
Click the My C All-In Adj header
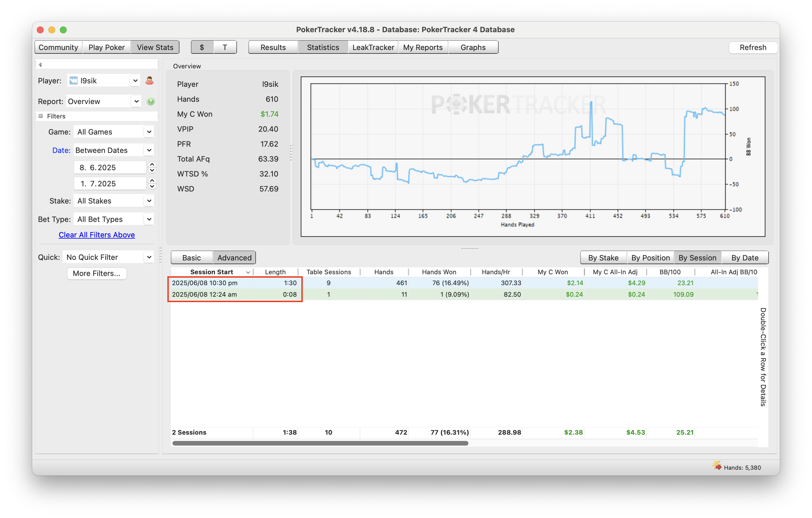(615, 272)
